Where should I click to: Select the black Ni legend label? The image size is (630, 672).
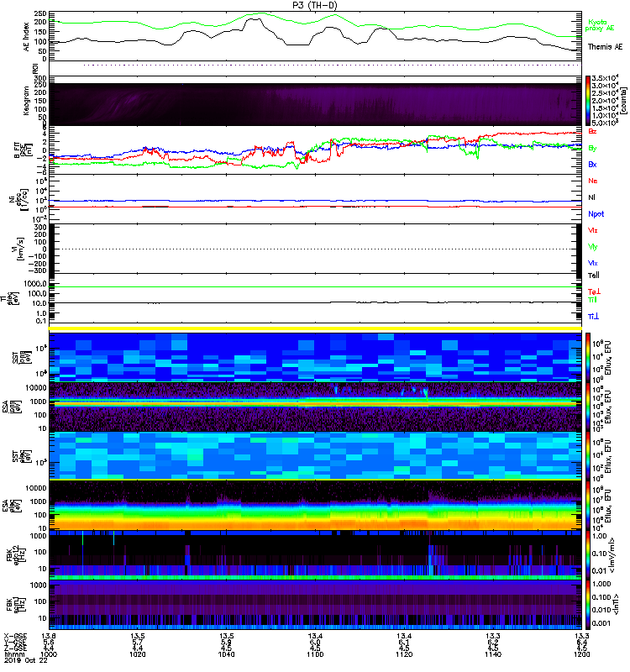[591, 197]
